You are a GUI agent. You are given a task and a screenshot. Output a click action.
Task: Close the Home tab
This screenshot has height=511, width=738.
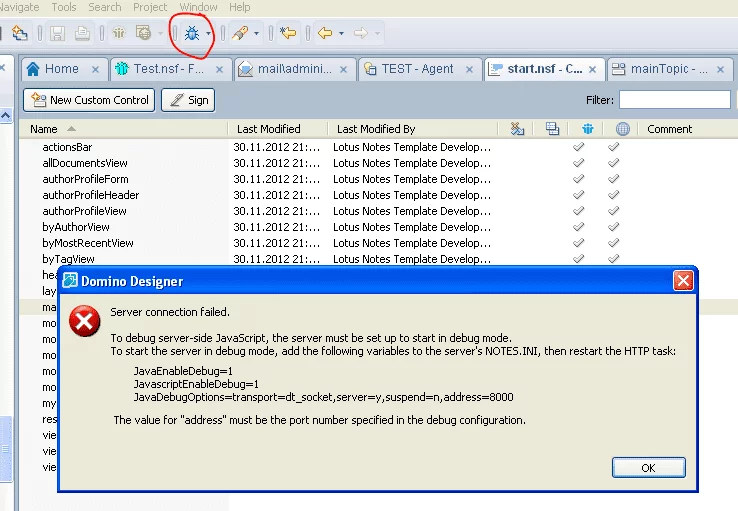click(97, 69)
